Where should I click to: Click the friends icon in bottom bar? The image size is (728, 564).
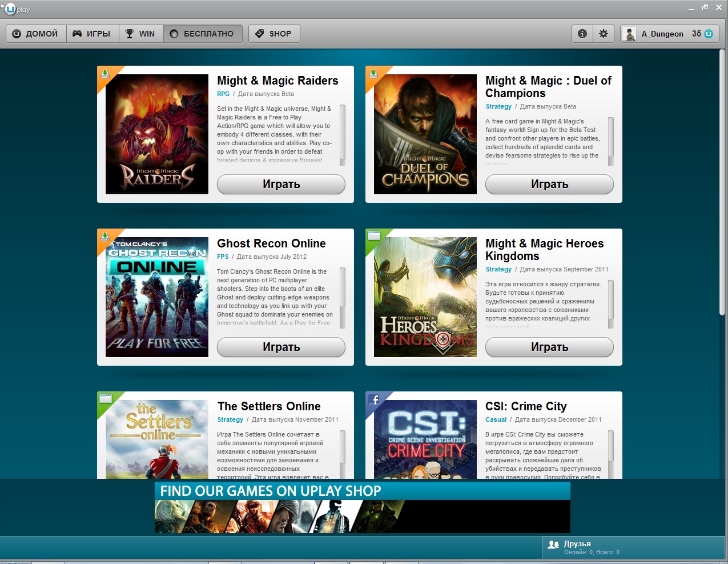tap(553, 545)
